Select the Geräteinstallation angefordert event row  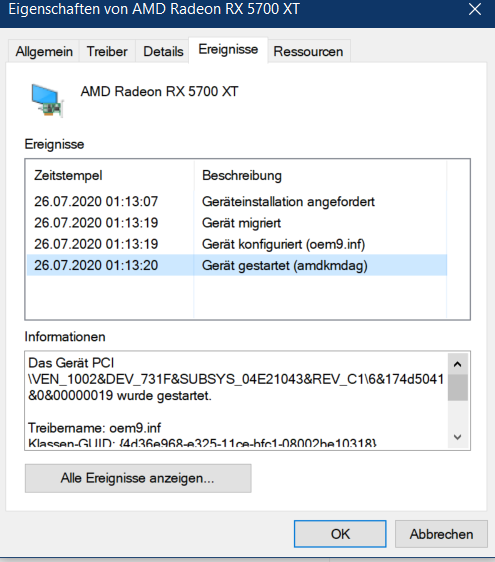[237, 201]
